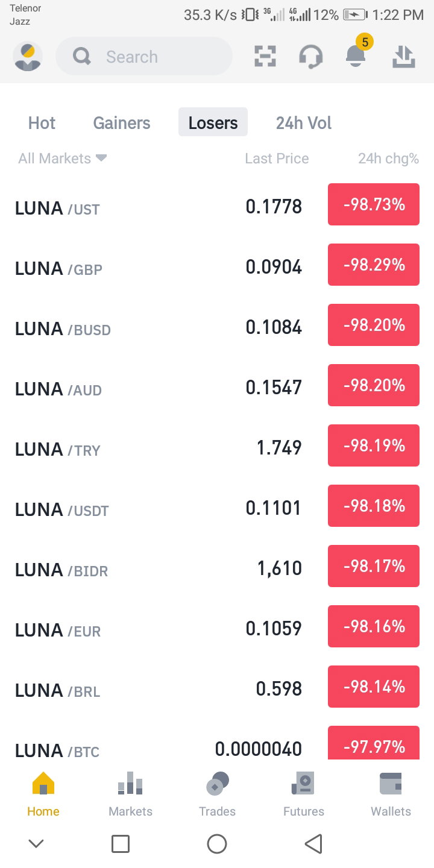This screenshot has width=434, height=868.
Task: Expand the All Markets dropdown
Action: coord(63,159)
